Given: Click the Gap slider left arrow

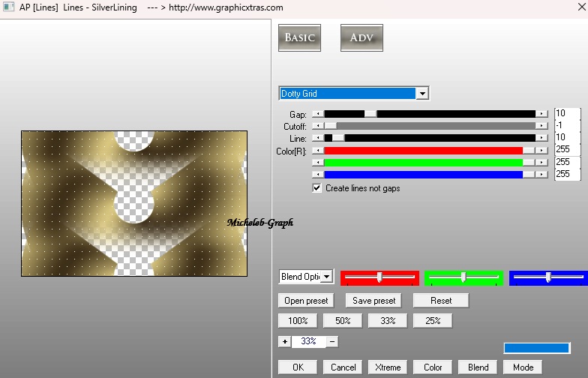Looking at the screenshot, I should point(318,114).
